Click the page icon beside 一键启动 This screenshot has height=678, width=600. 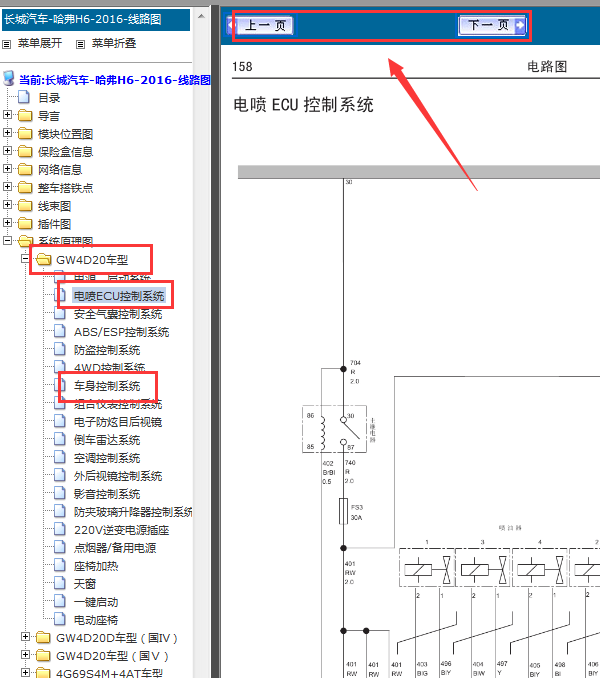point(60,602)
